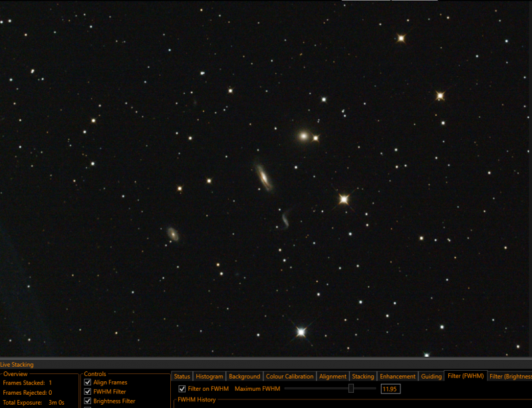532x408 pixels.
Task: Click the Maximum FWHM value field 11.95
Action: 390,389
